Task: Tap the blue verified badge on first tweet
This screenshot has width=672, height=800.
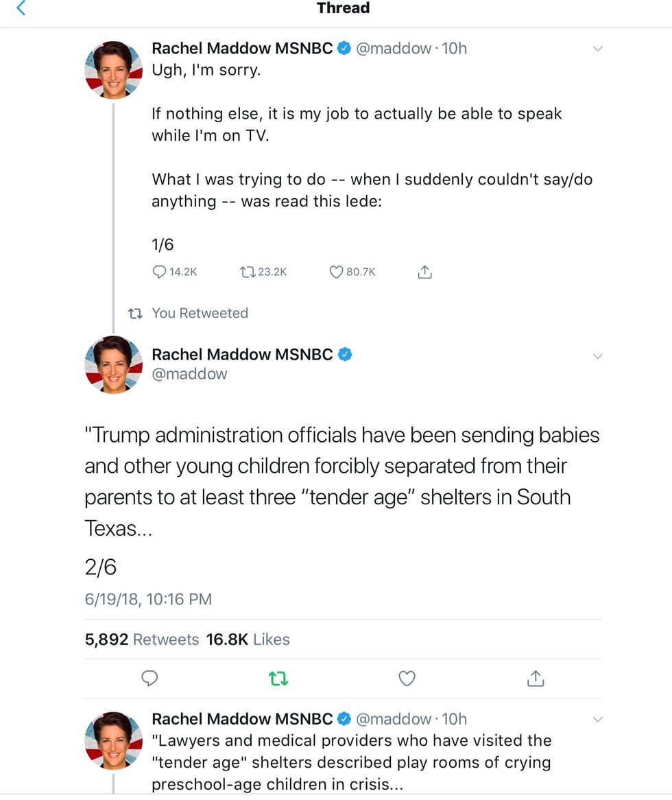Action: pyautogui.click(x=345, y=49)
